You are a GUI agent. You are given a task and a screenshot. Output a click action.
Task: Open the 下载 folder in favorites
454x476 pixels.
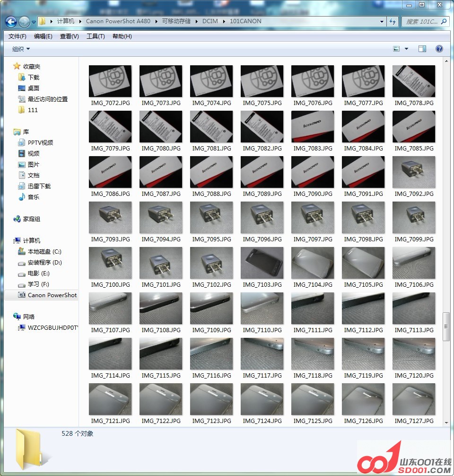(x=34, y=78)
